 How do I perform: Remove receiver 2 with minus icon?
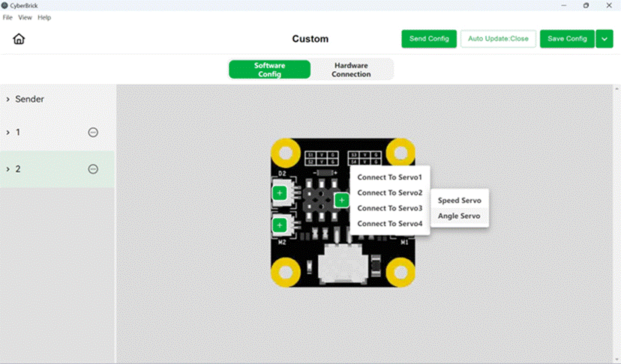(x=93, y=169)
